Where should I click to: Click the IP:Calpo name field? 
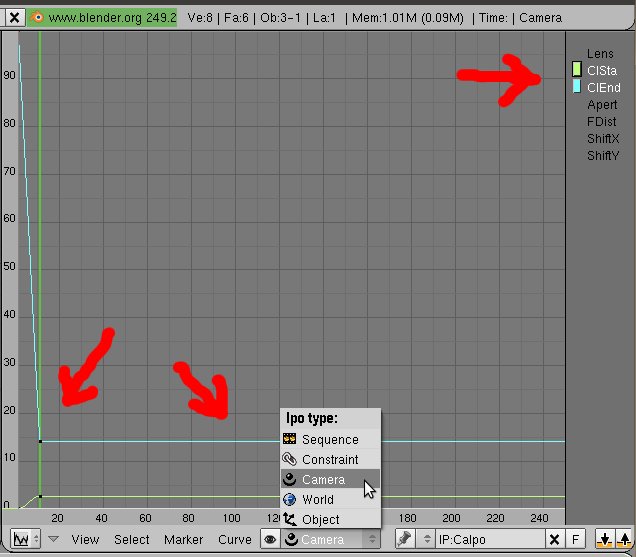(490, 539)
